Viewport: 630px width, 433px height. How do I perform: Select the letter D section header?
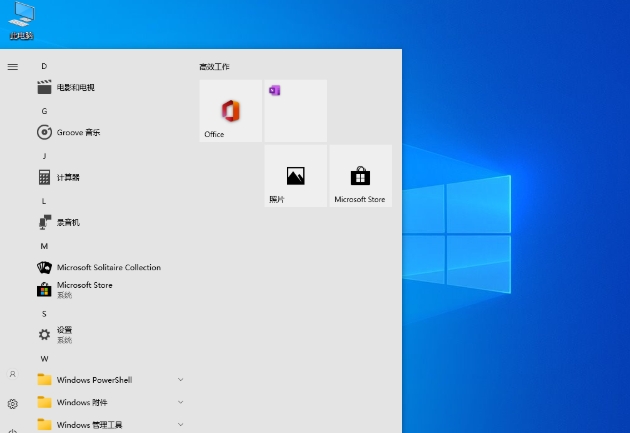coord(44,66)
